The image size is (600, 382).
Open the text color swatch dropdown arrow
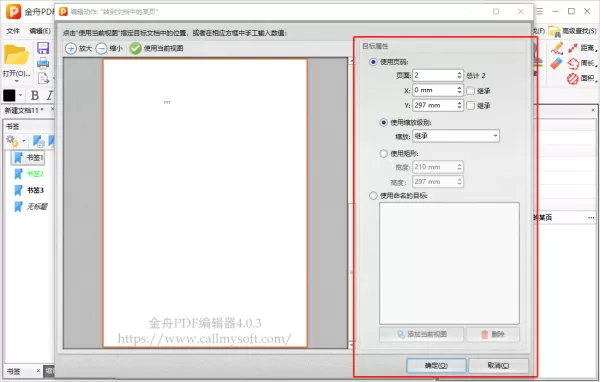[21, 95]
